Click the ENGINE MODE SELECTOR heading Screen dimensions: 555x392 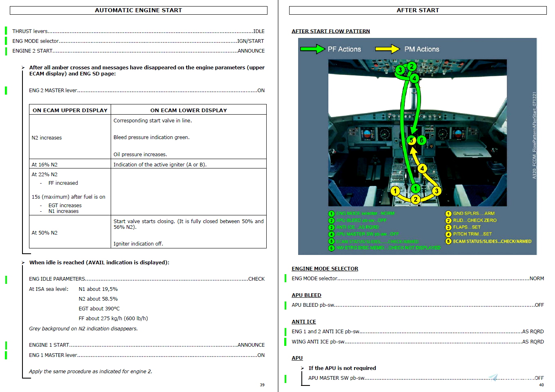click(325, 269)
